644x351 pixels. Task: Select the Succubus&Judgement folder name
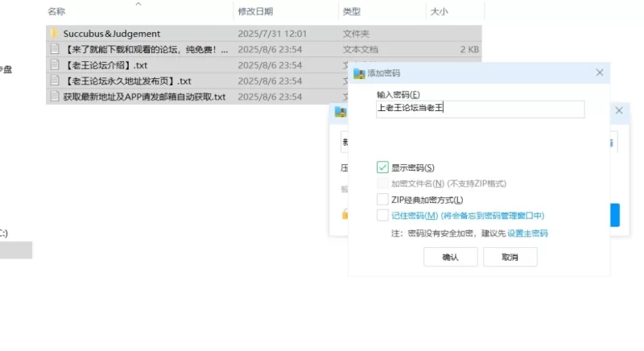112,34
